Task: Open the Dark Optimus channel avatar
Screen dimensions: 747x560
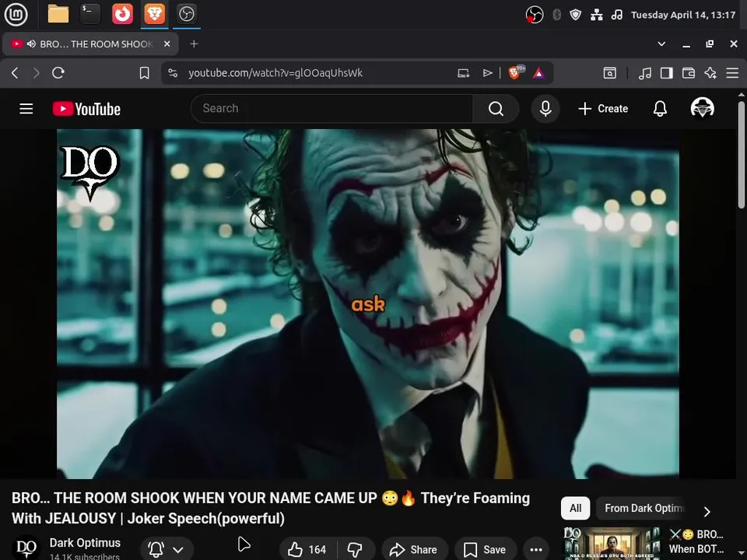Action: click(26, 548)
